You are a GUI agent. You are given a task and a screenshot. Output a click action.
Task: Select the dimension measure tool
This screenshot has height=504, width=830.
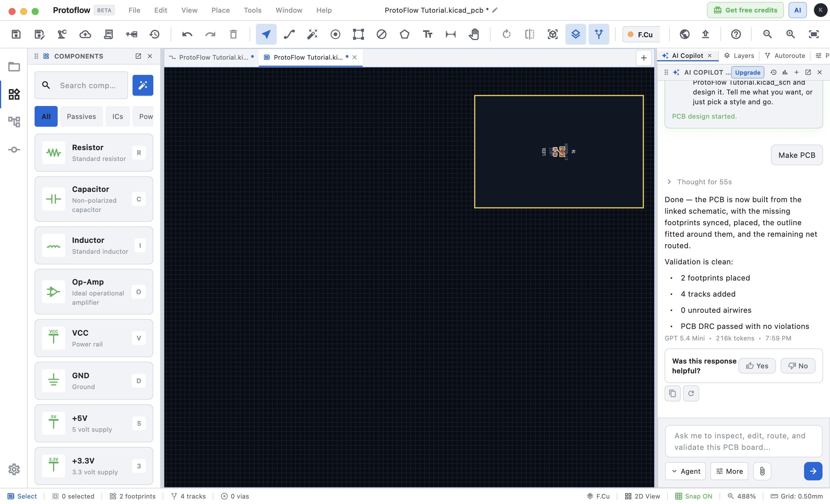(451, 34)
